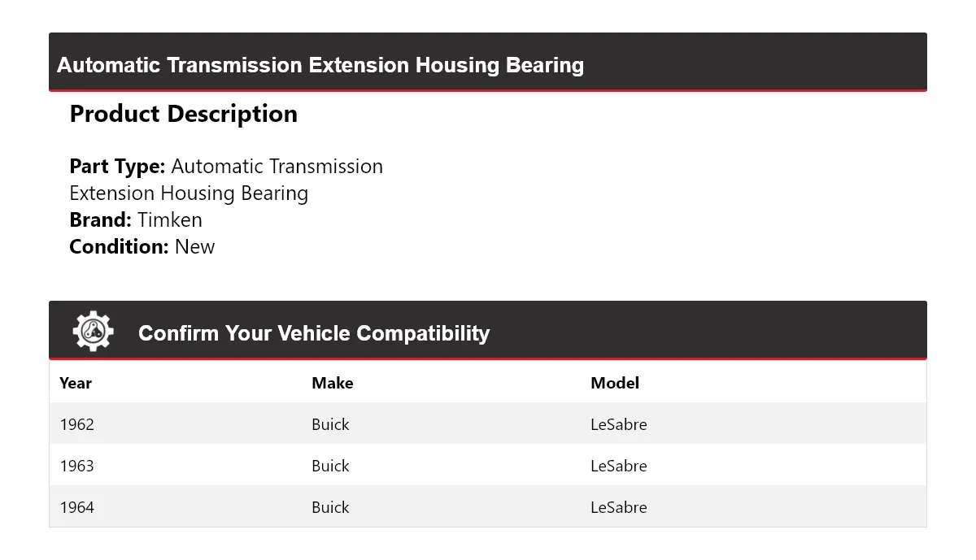Select Buick in the 1962 row
The image size is (976, 560).
[x=330, y=424]
